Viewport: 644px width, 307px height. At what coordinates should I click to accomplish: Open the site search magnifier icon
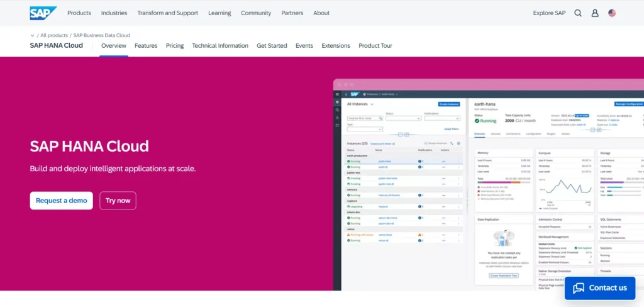point(578,13)
